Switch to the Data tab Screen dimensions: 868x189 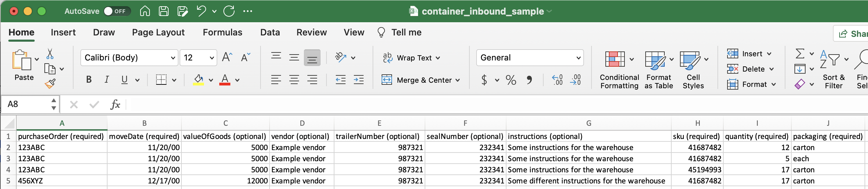tap(270, 32)
